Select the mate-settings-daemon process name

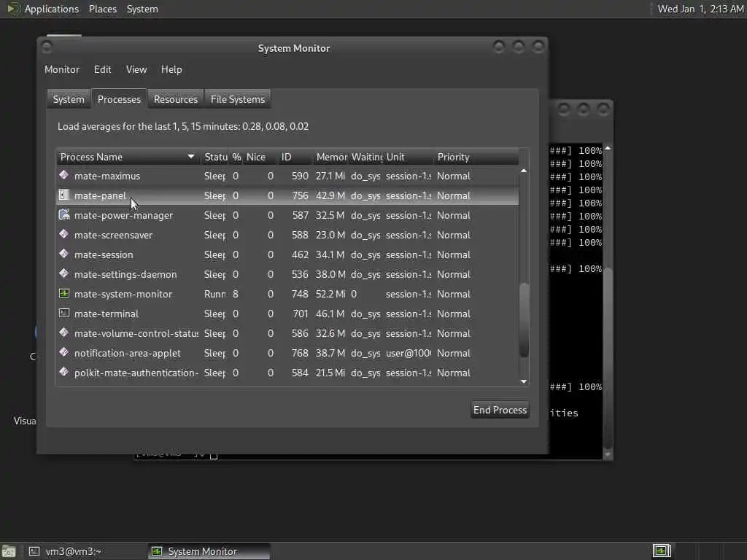coord(125,274)
